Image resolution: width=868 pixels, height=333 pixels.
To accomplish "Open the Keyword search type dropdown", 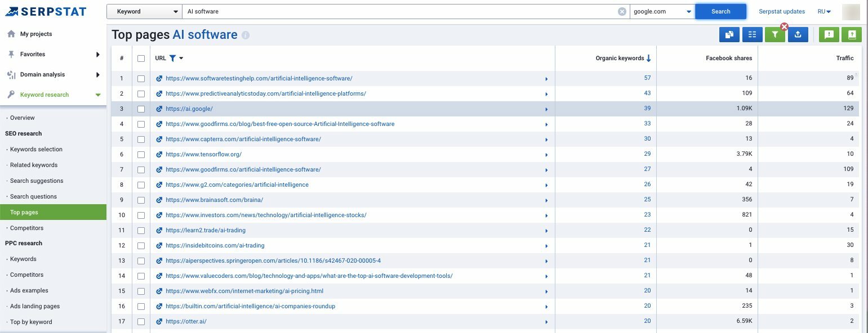I will (144, 11).
